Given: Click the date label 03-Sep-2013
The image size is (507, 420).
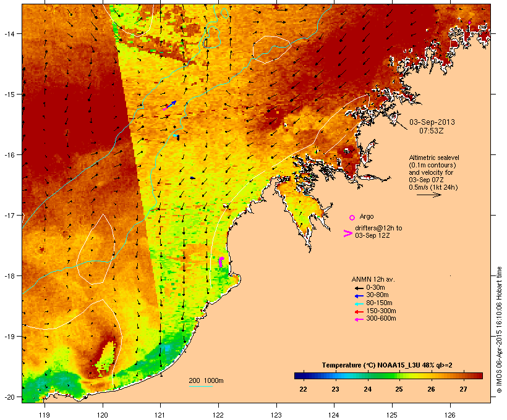Looking at the screenshot, I should [432, 122].
